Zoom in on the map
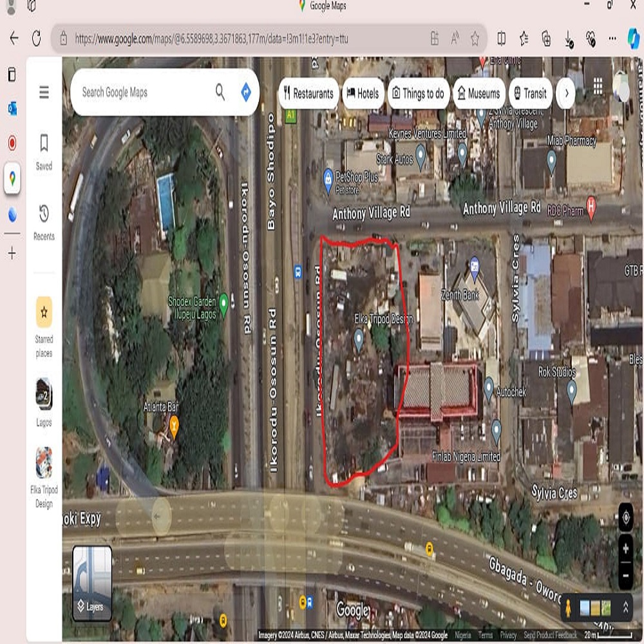This screenshot has height=644, width=644. 626,548
